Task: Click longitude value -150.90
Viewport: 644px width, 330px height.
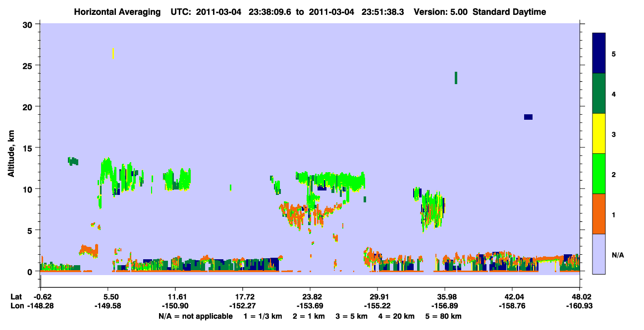Action: click(x=175, y=306)
